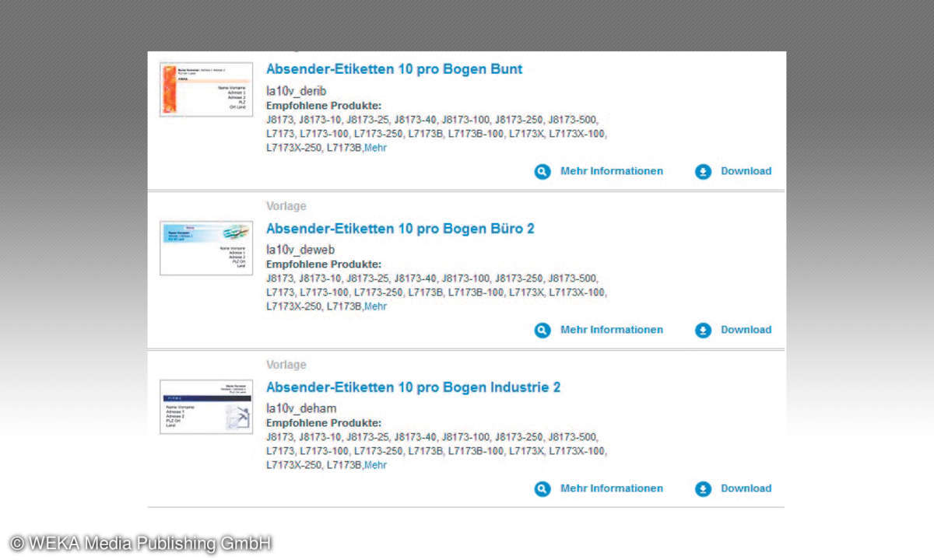The image size is (934, 560).
Task: Click 'Download' text for Büro 2 template
Action: (746, 330)
